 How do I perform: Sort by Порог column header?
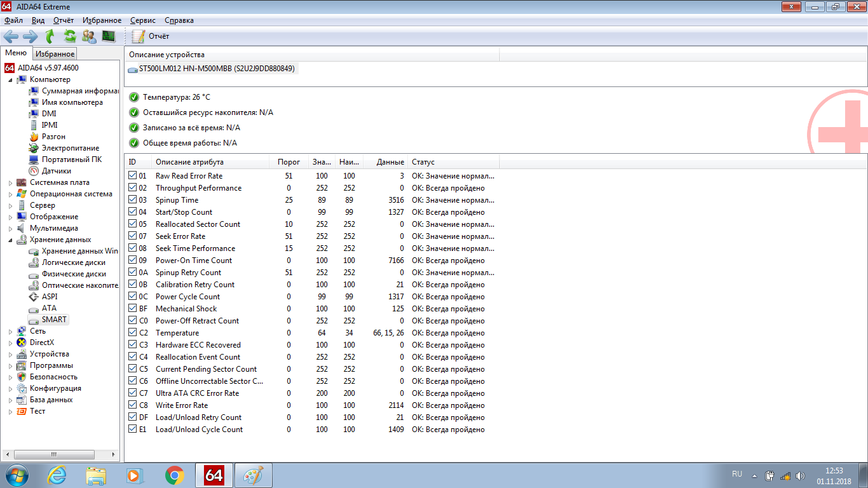(288, 162)
